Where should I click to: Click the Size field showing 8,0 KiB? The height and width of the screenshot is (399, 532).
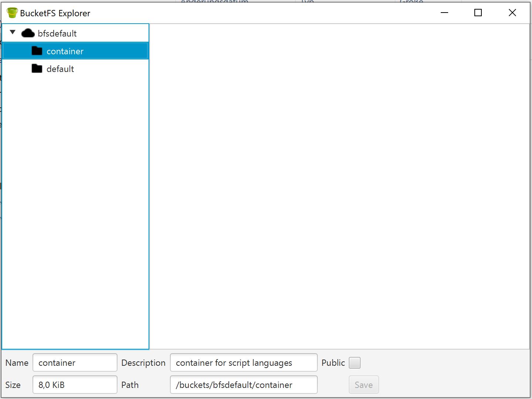75,385
